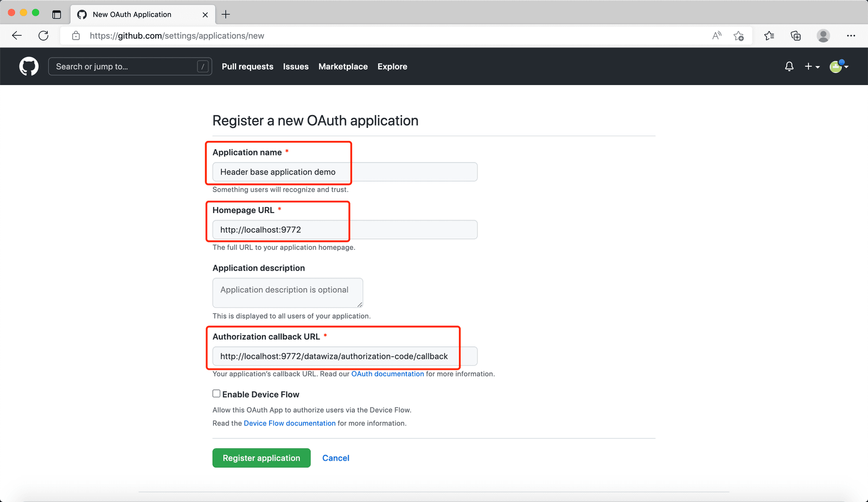Select the New OAuth Application tab
The image size is (868, 502).
coord(143,15)
